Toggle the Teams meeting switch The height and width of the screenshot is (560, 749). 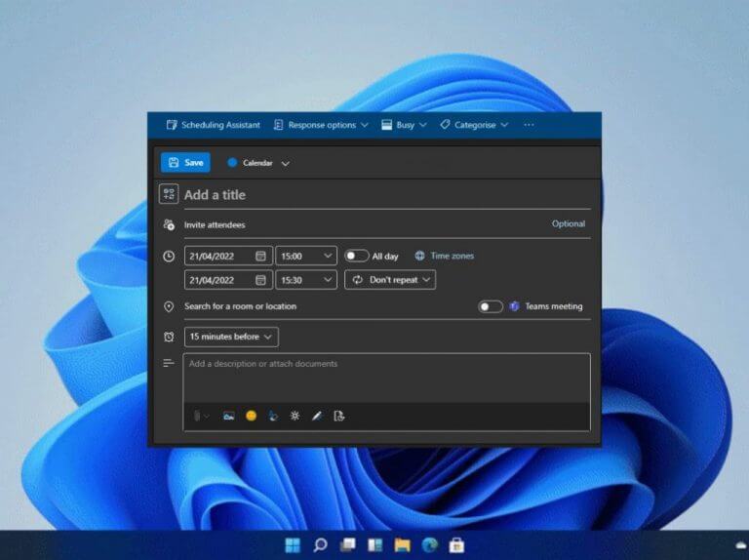491,306
